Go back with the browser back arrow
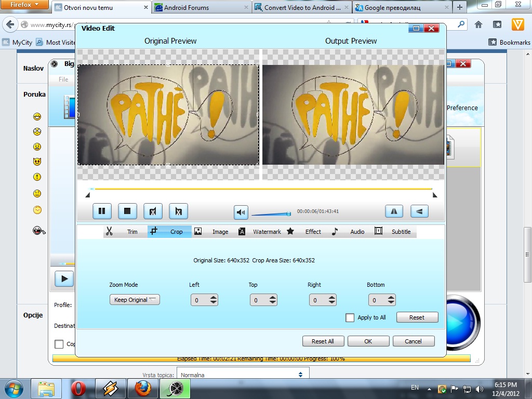Viewport: 532px width, 399px height. (10, 24)
